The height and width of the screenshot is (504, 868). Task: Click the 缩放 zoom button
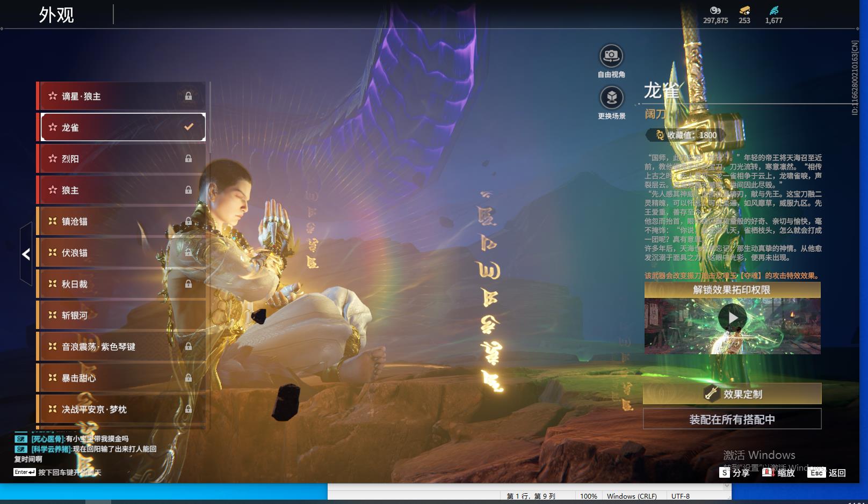779,472
